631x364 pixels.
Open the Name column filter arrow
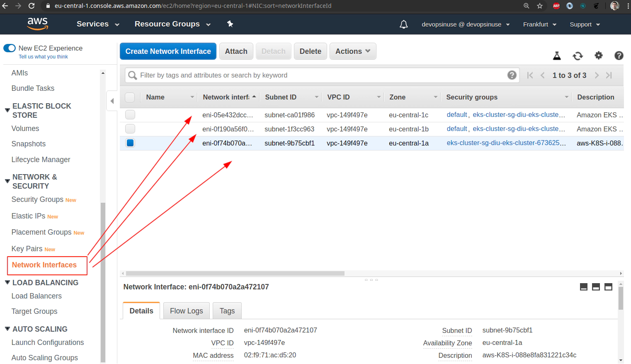click(x=192, y=97)
